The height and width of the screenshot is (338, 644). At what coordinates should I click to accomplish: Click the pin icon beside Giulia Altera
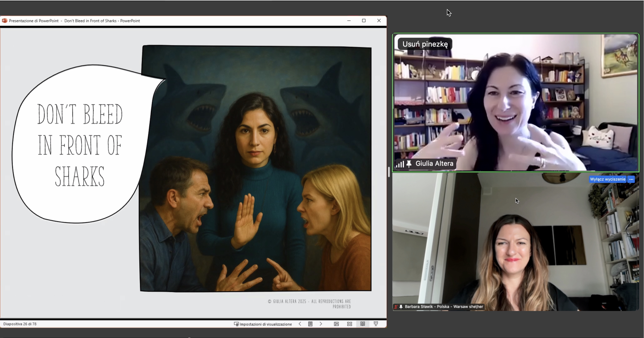[409, 164]
